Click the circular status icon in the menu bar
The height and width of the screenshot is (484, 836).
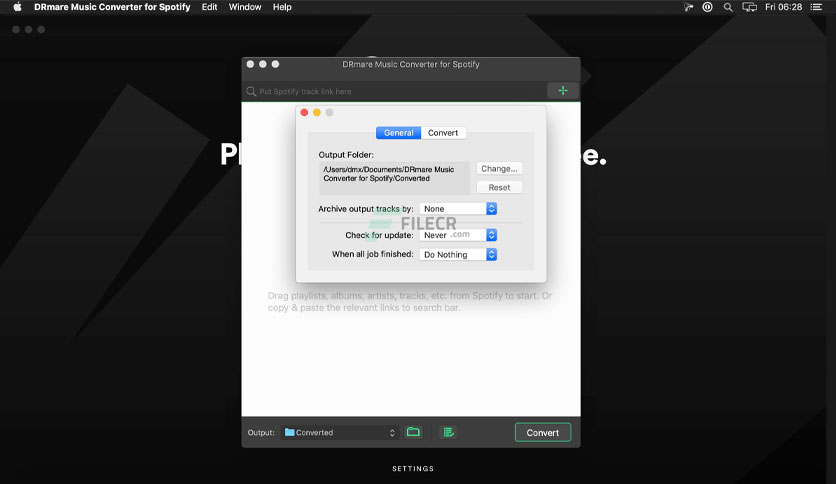coord(707,7)
